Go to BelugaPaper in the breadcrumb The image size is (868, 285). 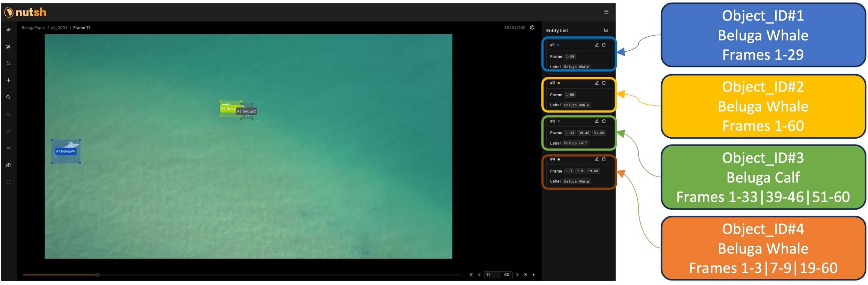[x=33, y=28]
